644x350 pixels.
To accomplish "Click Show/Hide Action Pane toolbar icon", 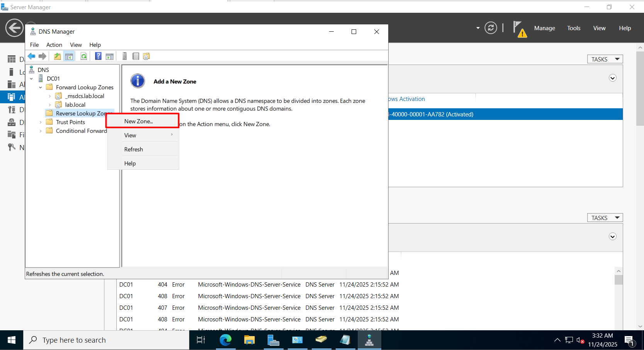I will 110,56.
